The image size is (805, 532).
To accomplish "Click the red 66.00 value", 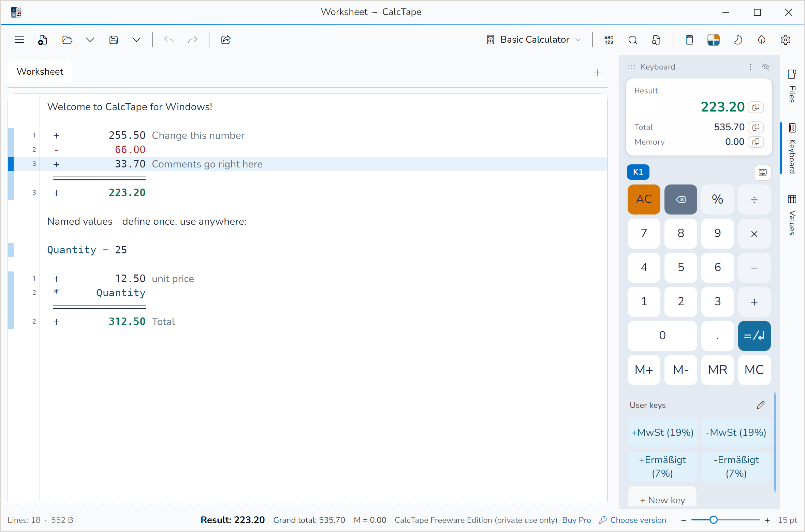I will tap(130, 150).
